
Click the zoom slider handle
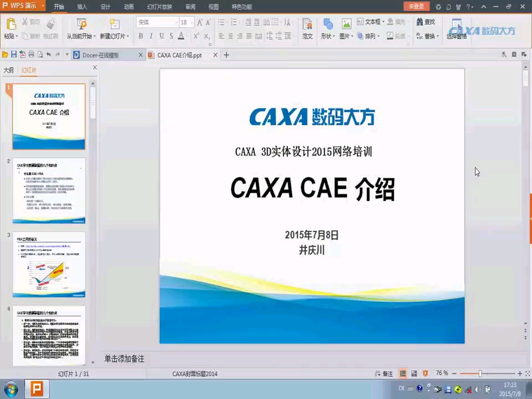[480, 374]
